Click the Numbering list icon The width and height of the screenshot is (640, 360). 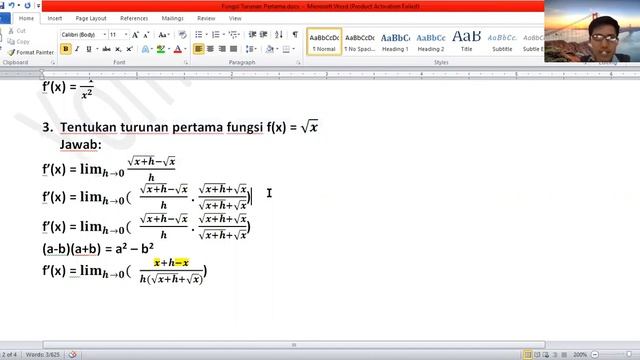click(x=216, y=34)
